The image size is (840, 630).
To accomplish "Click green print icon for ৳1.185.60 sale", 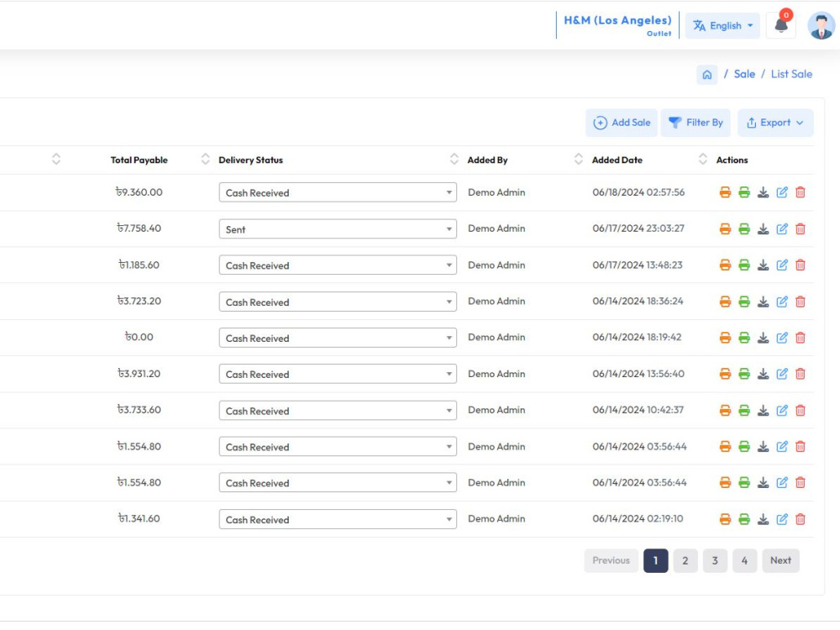I will (x=744, y=265).
